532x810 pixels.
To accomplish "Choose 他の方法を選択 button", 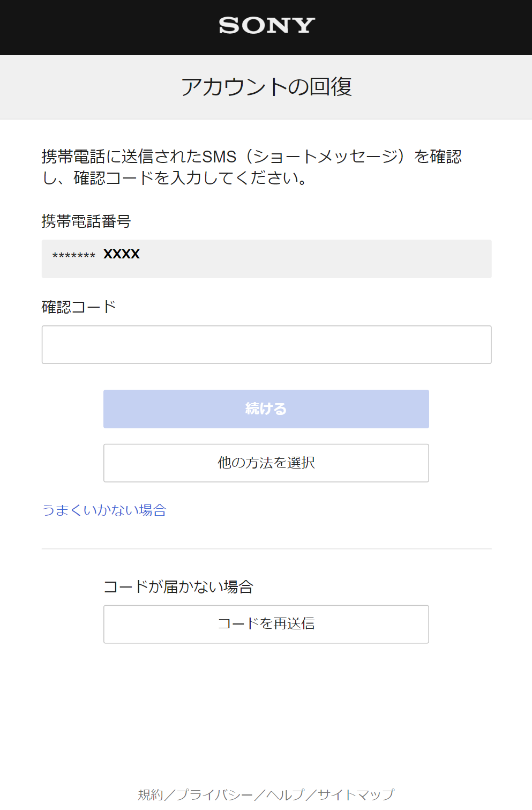I will point(266,463).
